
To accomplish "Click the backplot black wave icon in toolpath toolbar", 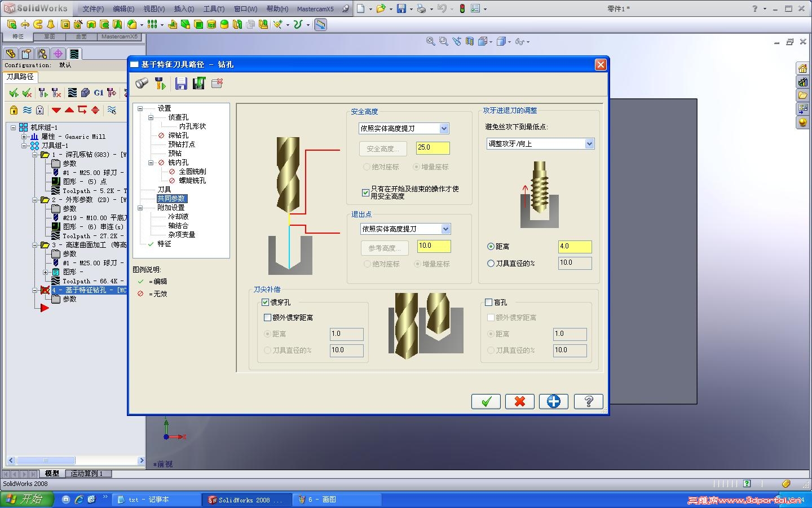I will click(x=72, y=93).
